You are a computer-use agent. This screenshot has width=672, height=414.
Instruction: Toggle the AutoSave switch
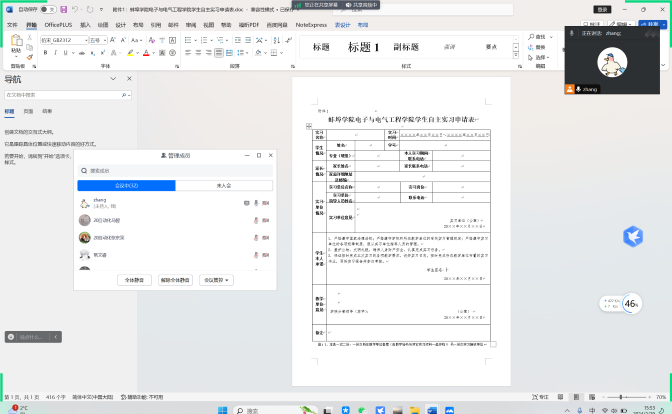coord(47,10)
